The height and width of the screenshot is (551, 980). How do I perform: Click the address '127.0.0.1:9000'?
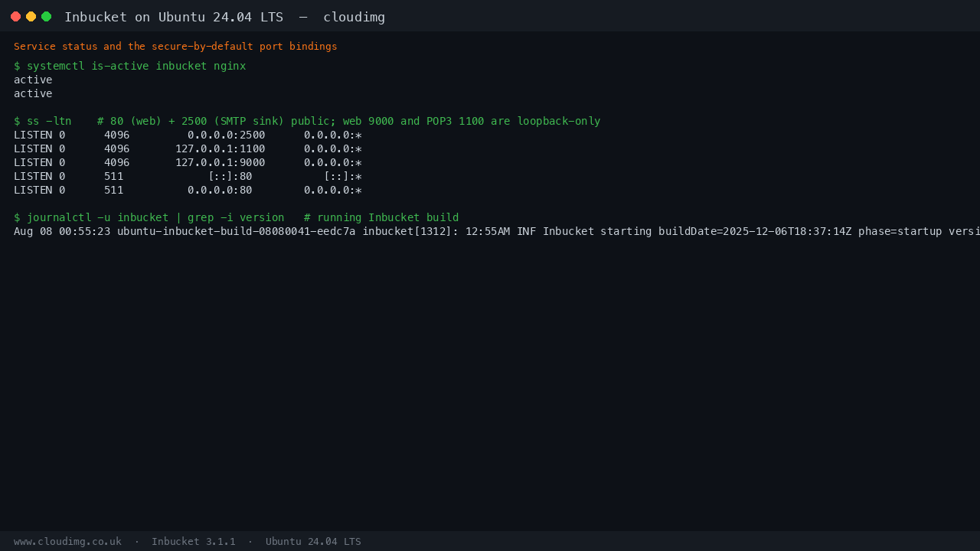tap(220, 162)
